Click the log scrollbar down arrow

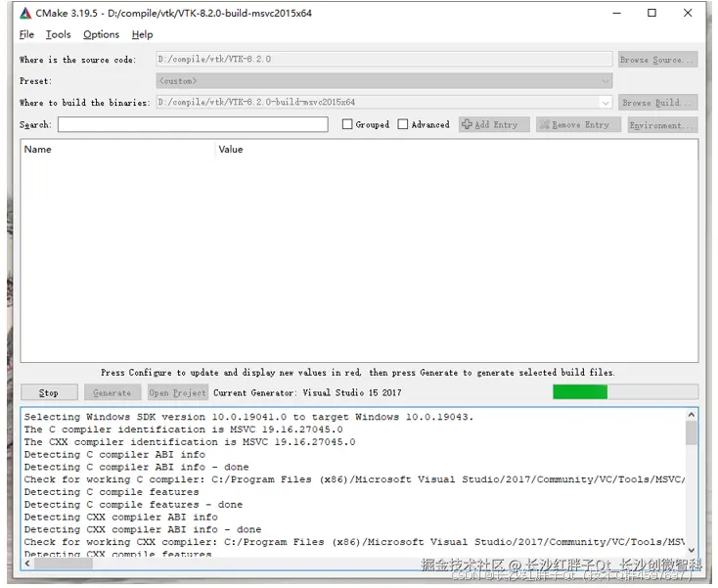tap(692, 551)
